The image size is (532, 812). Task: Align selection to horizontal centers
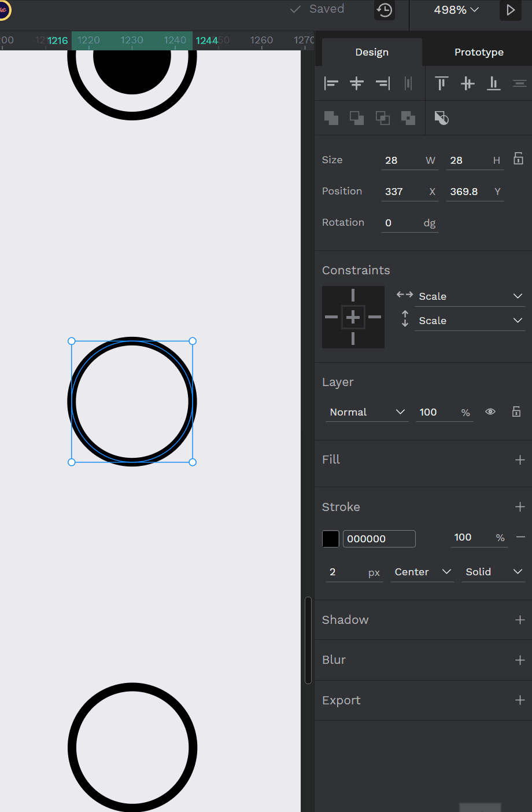(x=357, y=83)
